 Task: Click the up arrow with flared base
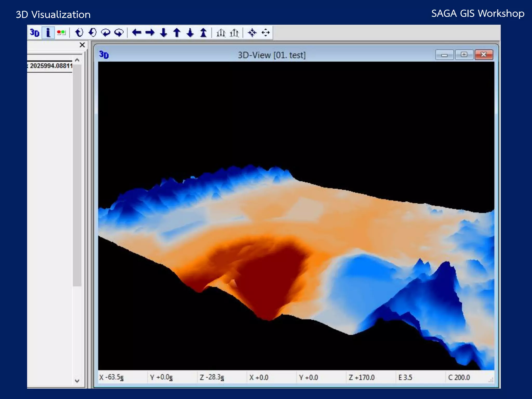point(204,33)
